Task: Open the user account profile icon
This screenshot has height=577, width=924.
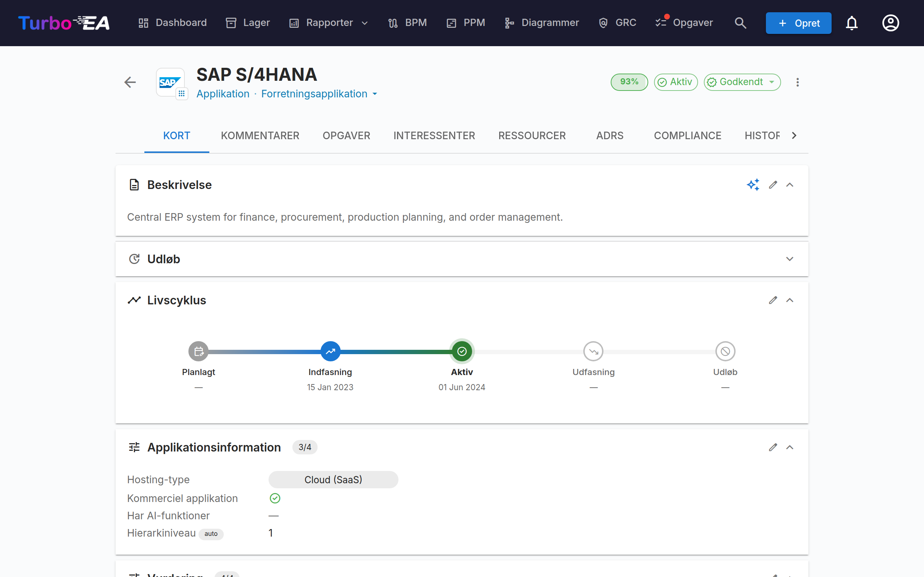Action: [890, 23]
